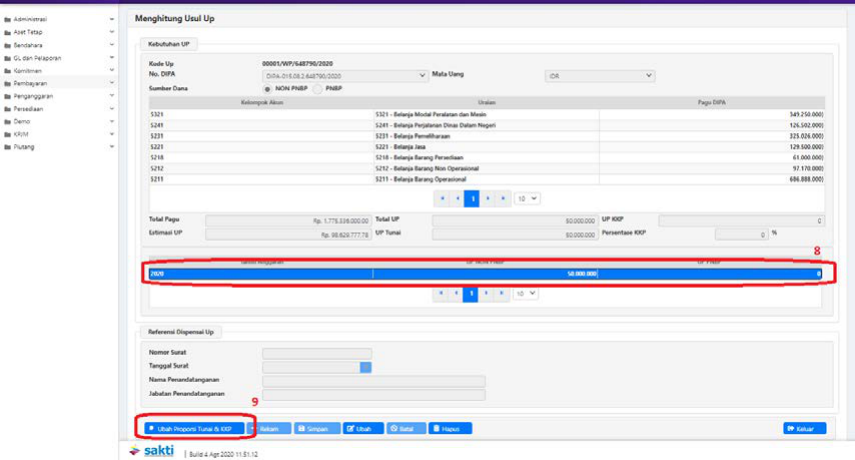Open the Kebutuhan UP tab
Image resolution: width=855 pixels, height=460 pixels.
tap(173, 44)
